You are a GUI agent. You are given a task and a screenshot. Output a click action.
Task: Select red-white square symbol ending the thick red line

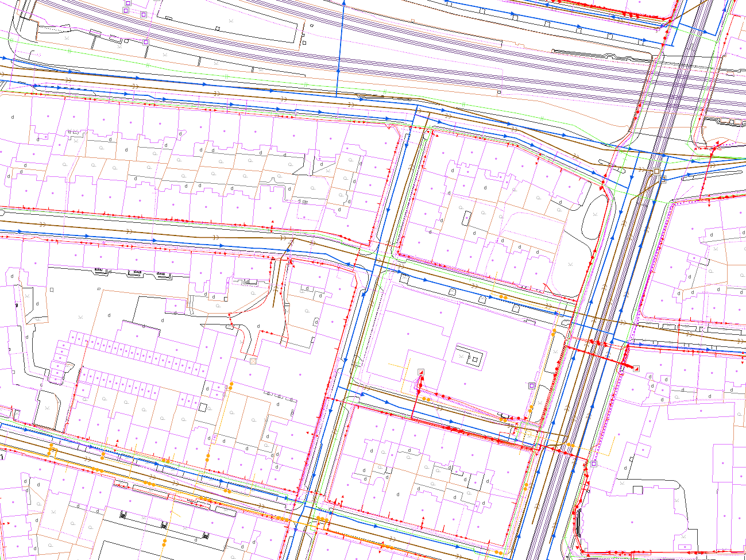(636, 368)
